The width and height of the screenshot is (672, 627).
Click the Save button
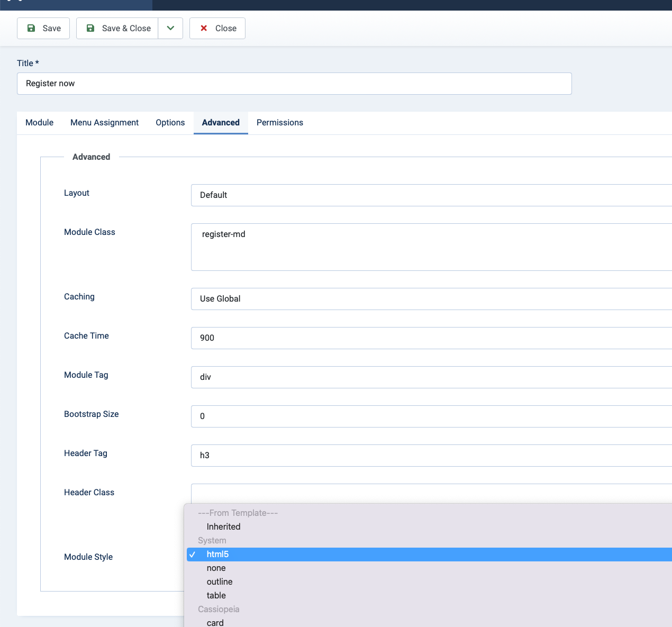pos(43,29)
